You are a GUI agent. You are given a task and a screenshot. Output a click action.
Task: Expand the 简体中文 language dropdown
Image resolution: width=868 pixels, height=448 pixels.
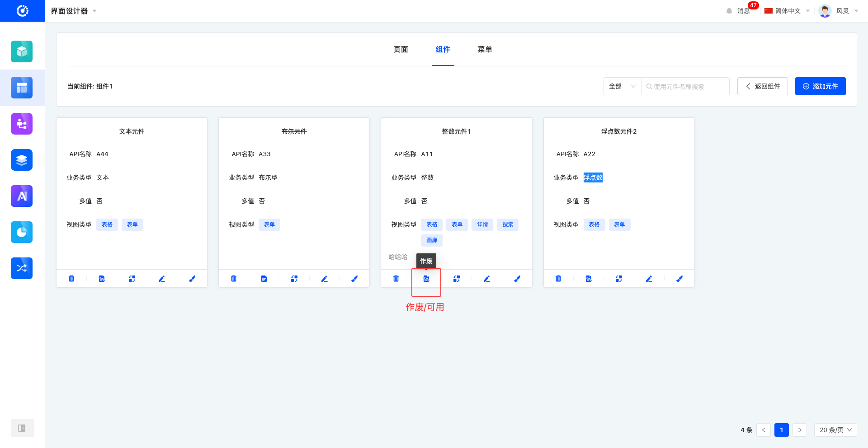click(x=787, y=11)
